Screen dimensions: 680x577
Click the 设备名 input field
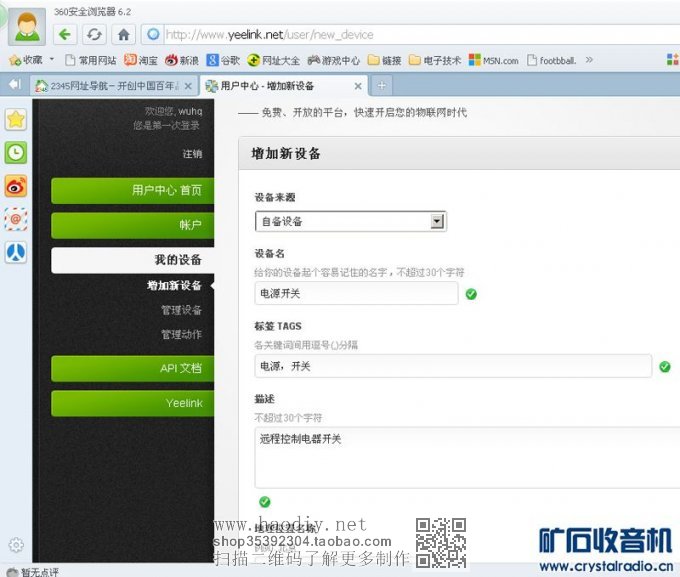pyautogui.click(x=356, y=293)
